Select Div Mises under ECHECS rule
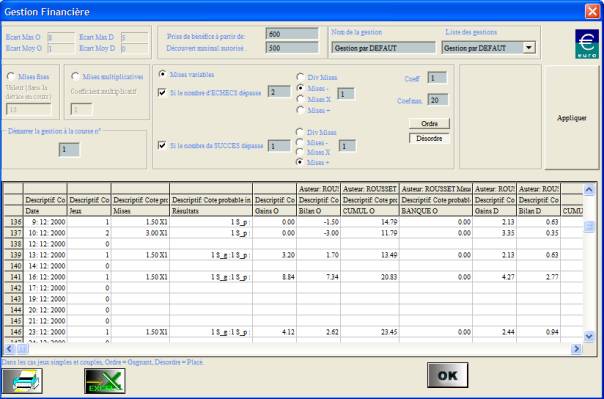The image size is (604, 399). pos(300,77)
